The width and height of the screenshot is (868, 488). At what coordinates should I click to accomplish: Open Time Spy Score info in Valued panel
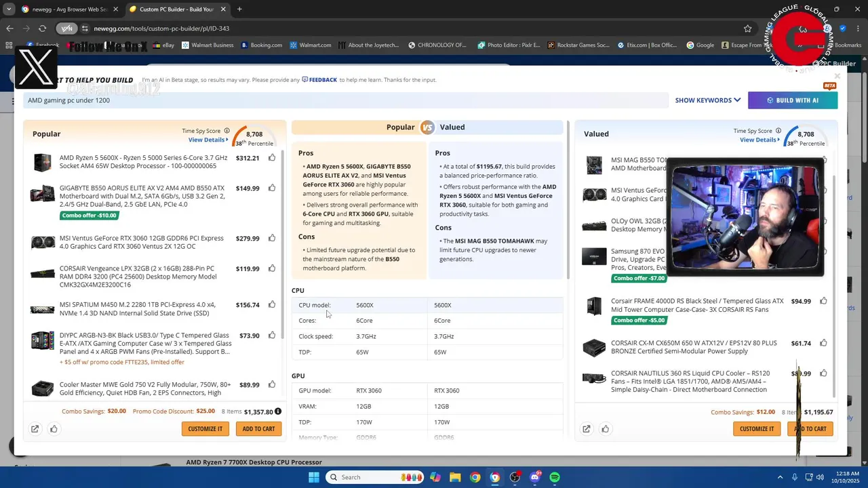tap(778, 131)
